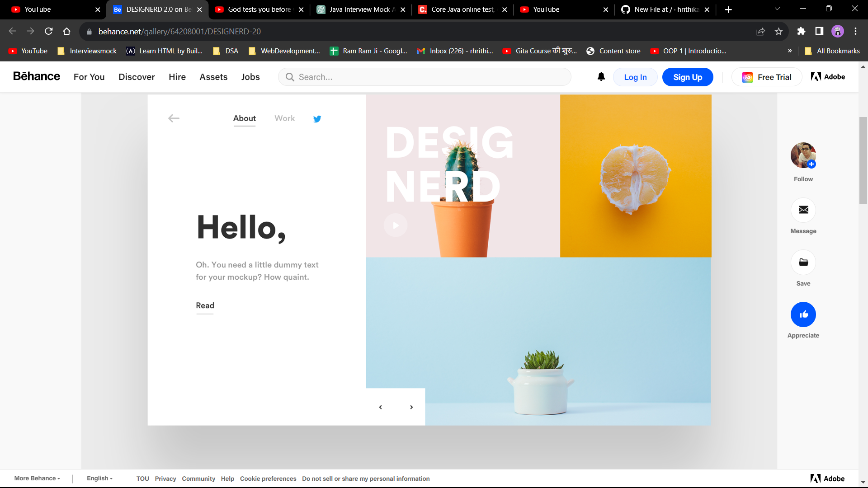868x488 pixels.
Task: Advance the carousel with the next arrow
Action: coord(411,407)
